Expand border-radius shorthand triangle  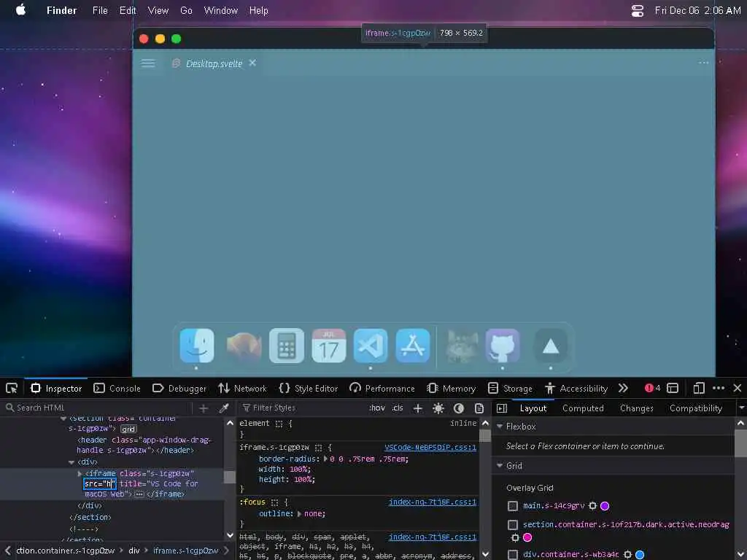(x=326, y=459)
